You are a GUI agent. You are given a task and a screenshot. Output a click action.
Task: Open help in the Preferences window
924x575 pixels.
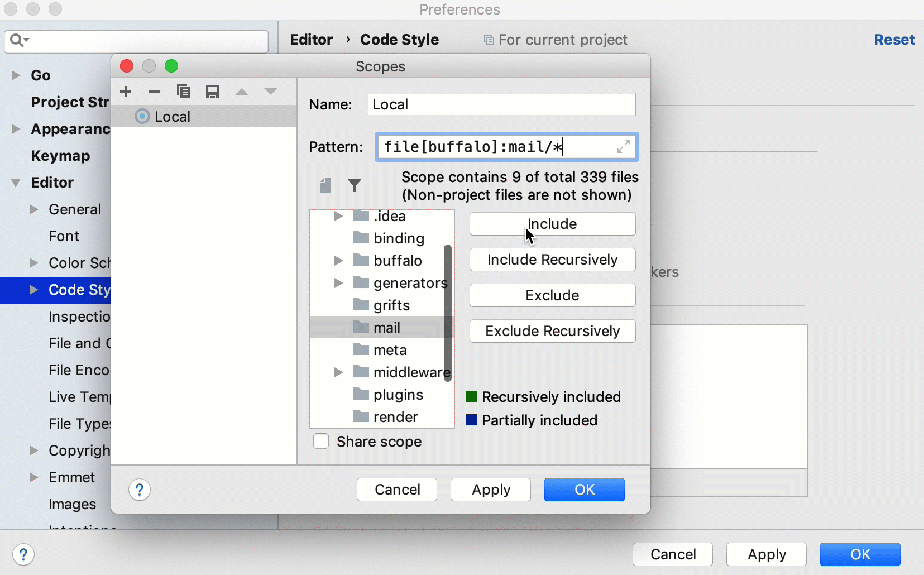23,555
